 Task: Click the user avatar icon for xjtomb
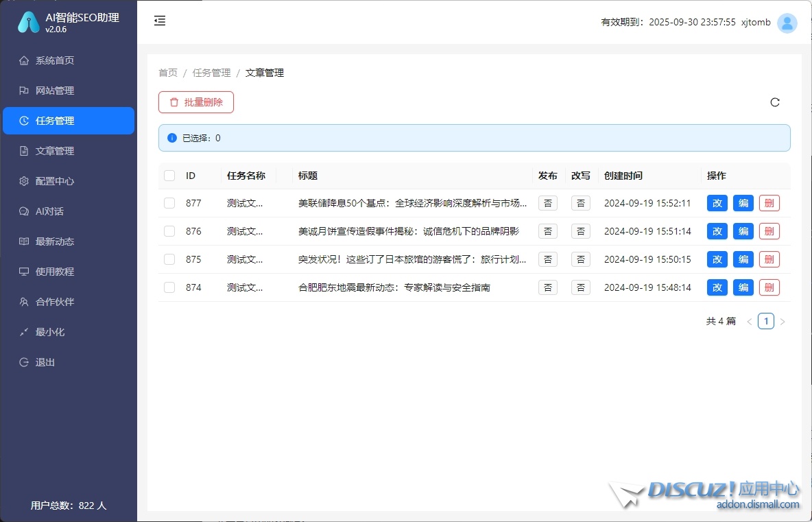click(787, 23)
